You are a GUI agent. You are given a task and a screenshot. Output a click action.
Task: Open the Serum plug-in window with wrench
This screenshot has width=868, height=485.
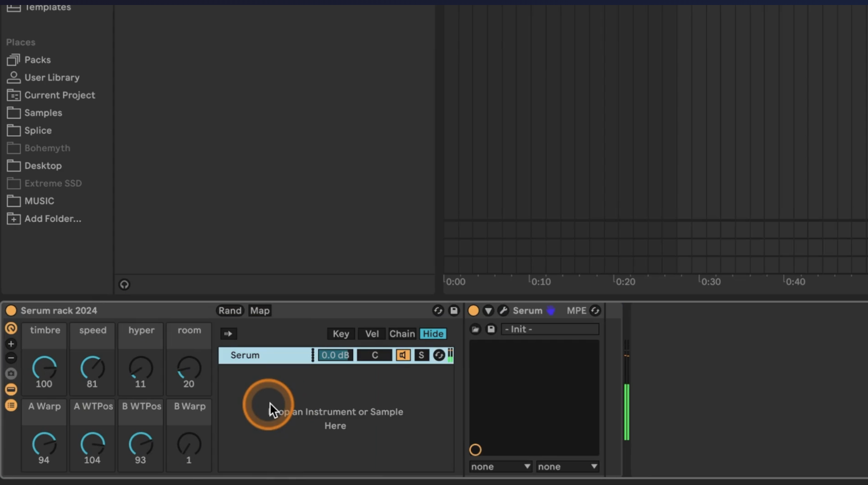[503, 310]
